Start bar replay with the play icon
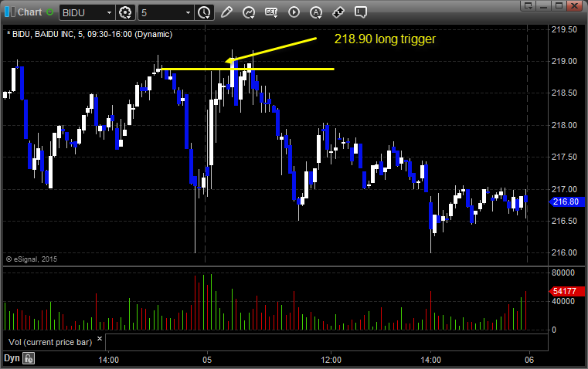 click(x=294, y=12)
